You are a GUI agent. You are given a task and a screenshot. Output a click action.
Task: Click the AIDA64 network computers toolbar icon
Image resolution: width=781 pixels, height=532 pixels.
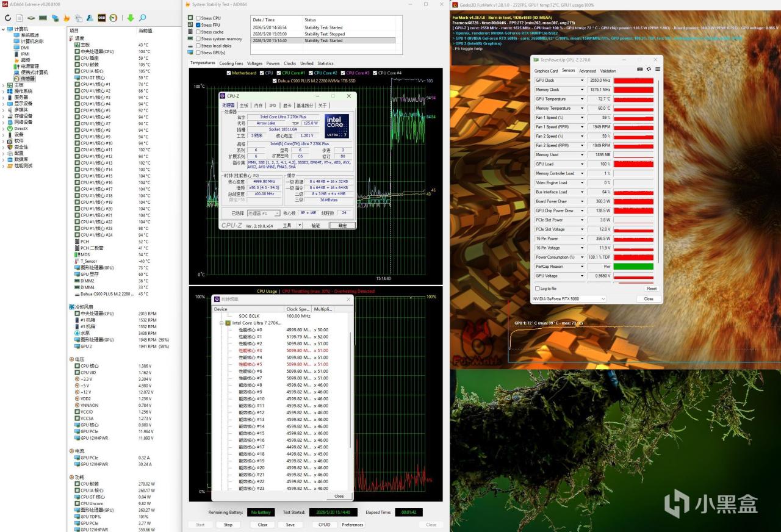coord(55,18)
